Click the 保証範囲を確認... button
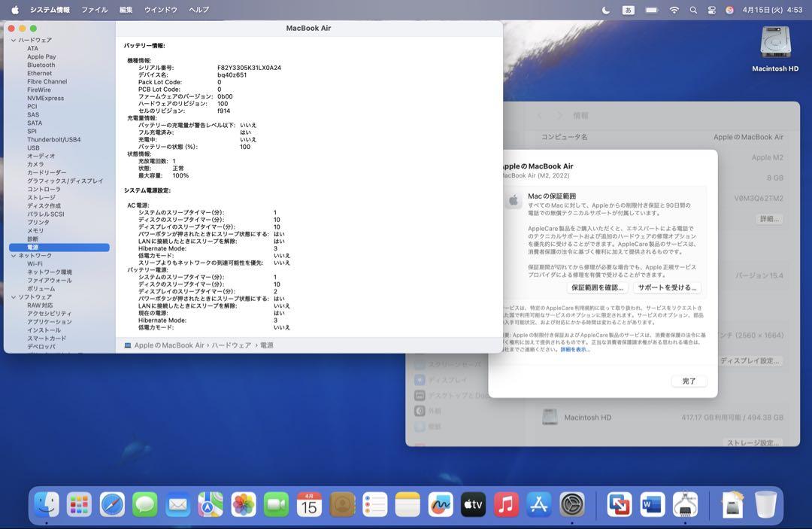 [597, 287]
